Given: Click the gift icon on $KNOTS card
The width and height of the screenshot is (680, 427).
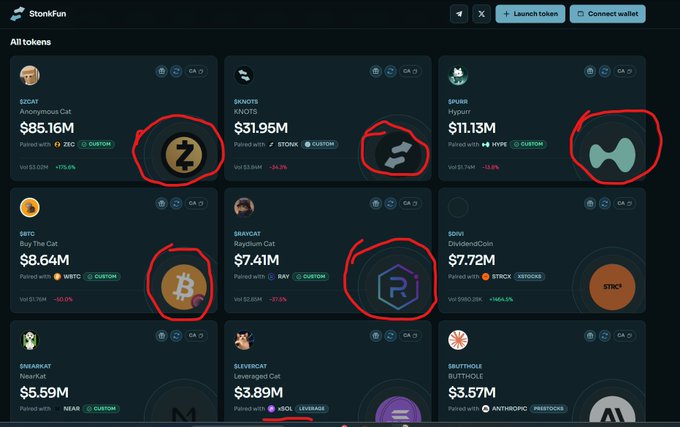Looking at the screenshot, I should click(x=376, y=71).
